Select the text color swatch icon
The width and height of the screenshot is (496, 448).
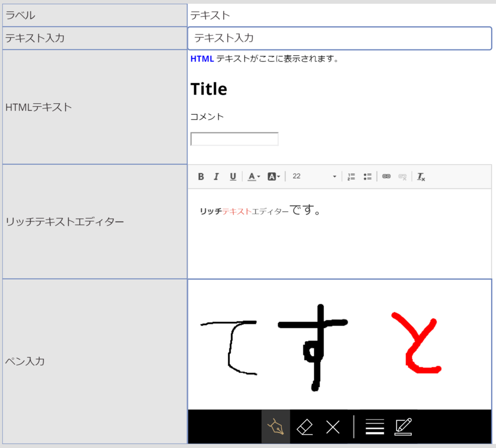(250, 176)
